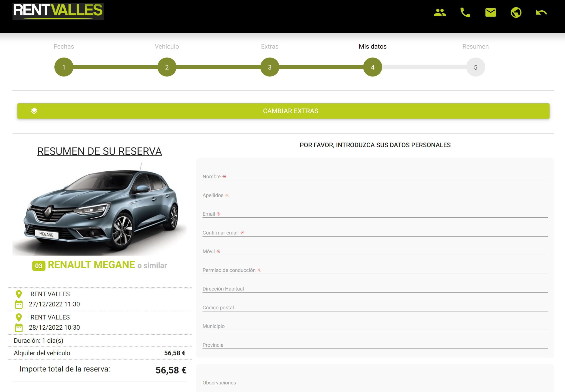
Task: Focus the Confirmar email input field
Action: click(375, 232)
